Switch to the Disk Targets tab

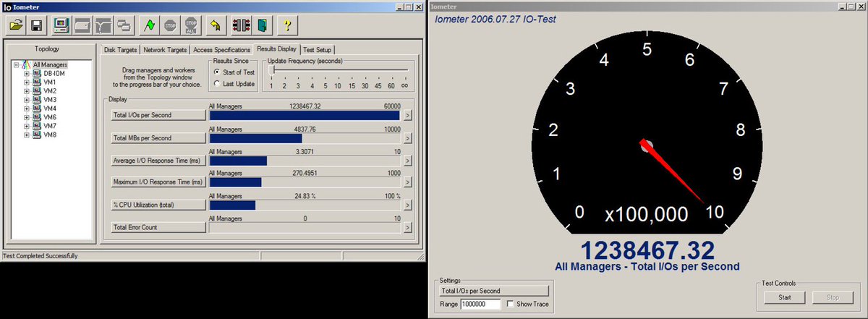120,50
